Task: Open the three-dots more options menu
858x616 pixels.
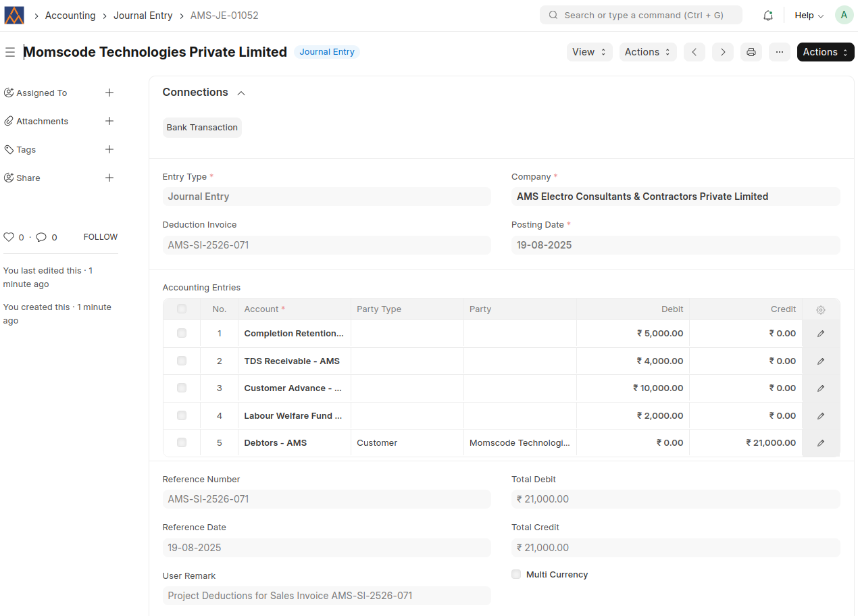Action: 779,52
